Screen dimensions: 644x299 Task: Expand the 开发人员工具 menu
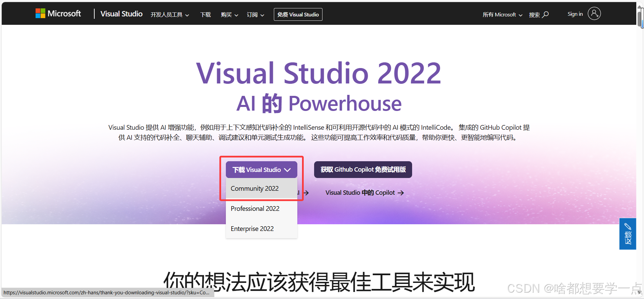170,15
